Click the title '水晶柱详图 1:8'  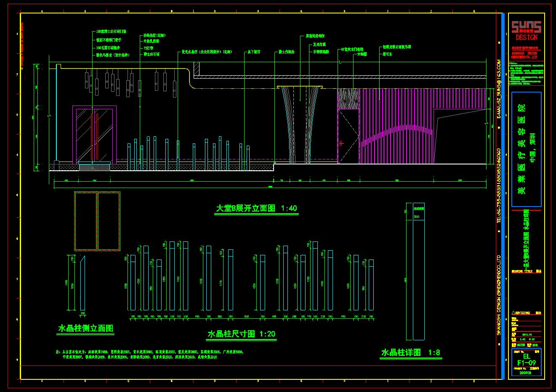411,352
